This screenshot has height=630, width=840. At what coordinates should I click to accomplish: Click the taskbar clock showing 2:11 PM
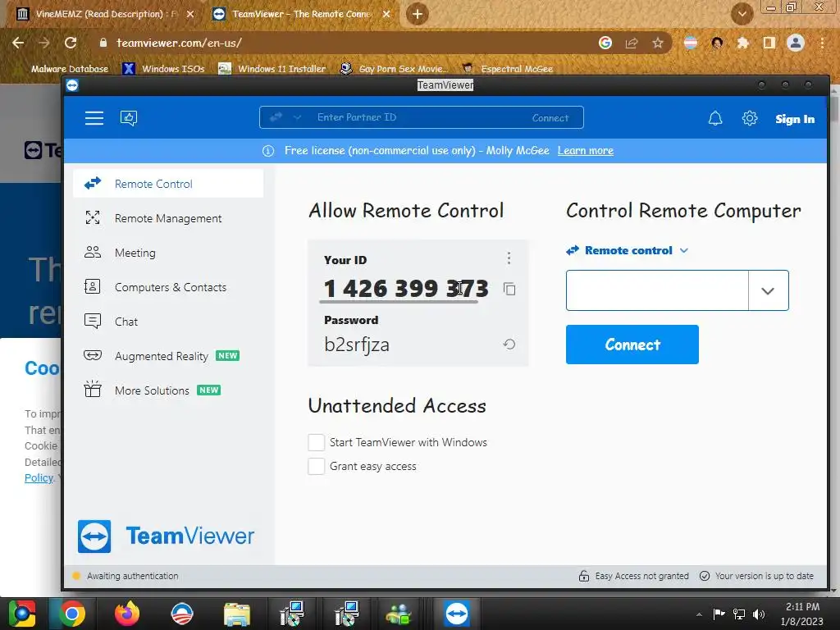[x=802, y=614]
